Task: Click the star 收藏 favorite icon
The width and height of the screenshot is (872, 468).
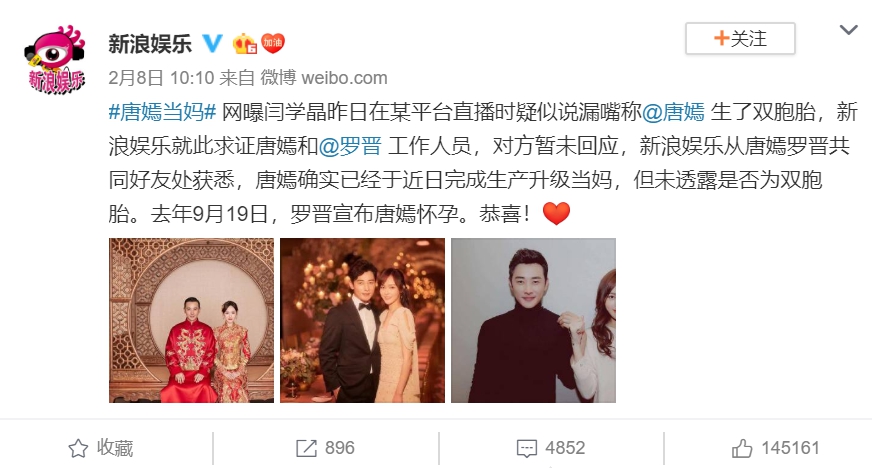Action: coord(78,448)
